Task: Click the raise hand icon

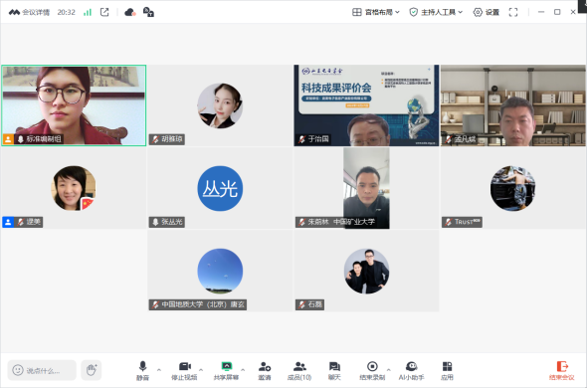Action: [x=92, y=370]
